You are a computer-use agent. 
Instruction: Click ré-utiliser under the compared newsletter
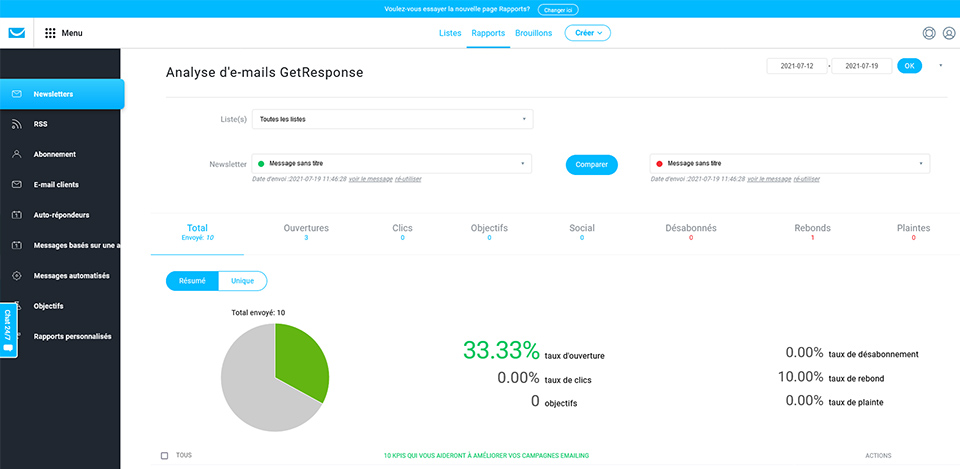[806, 179]
